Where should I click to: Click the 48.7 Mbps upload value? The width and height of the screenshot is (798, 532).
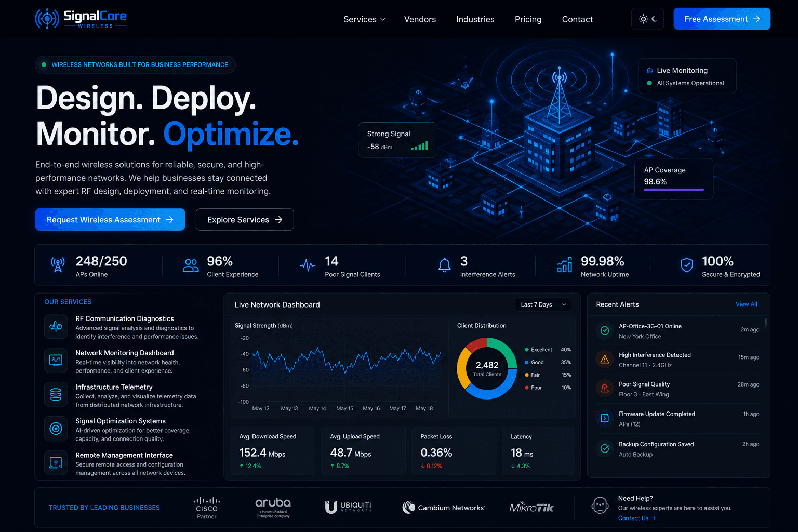coord(351,453)
